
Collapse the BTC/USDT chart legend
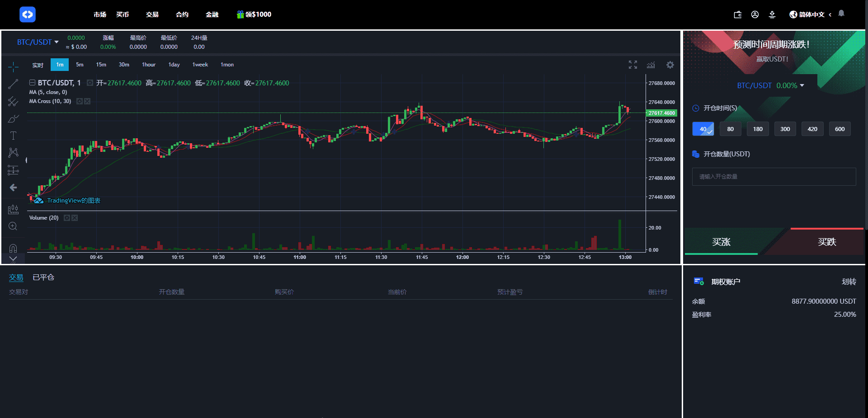(32, 83)
